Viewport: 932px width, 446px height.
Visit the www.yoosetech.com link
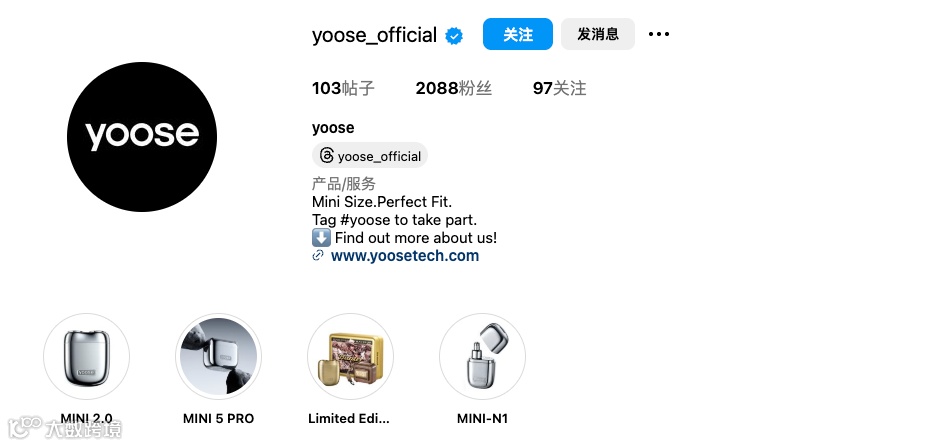point(405,256)
